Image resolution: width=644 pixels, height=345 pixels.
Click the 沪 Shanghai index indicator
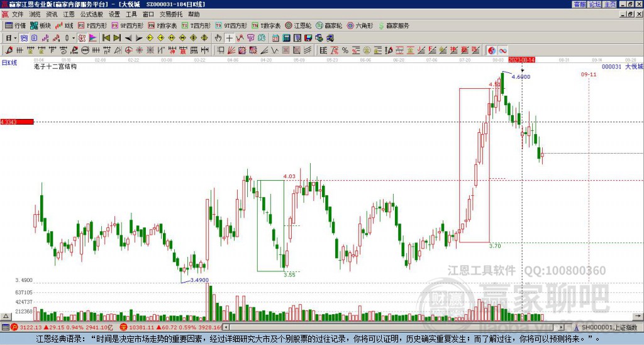14,327
